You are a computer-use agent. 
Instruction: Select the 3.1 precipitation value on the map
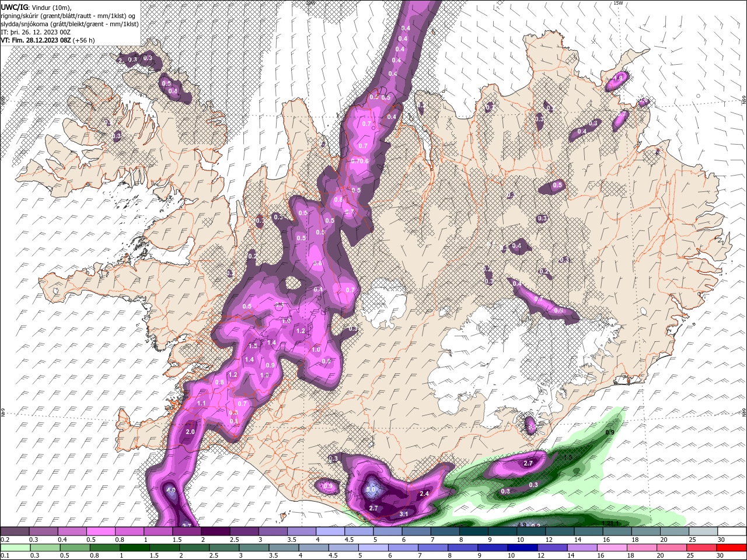pyautogui.click(x=404, y=514)
